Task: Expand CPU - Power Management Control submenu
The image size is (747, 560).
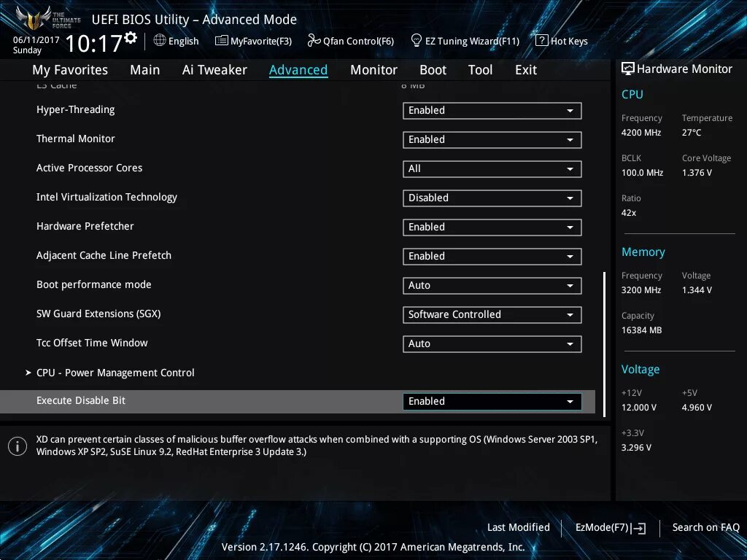Action: [x=115, y=373]
